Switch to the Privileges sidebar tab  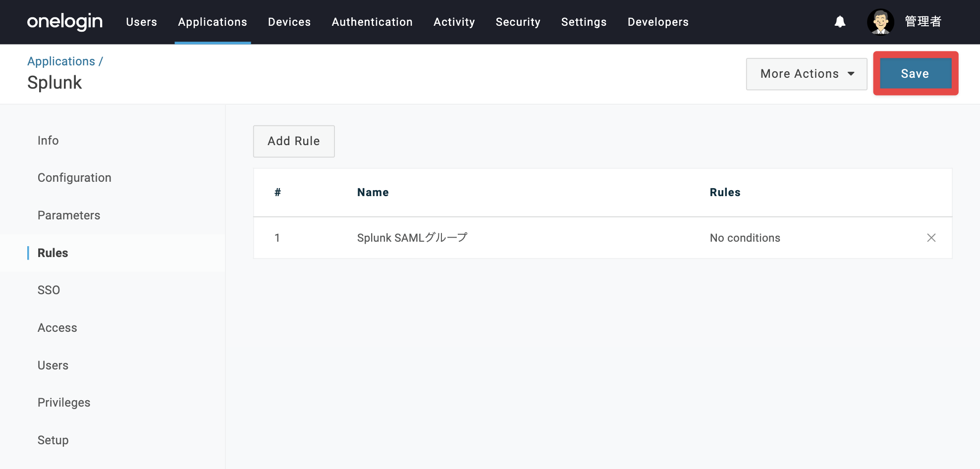[64, 403]
